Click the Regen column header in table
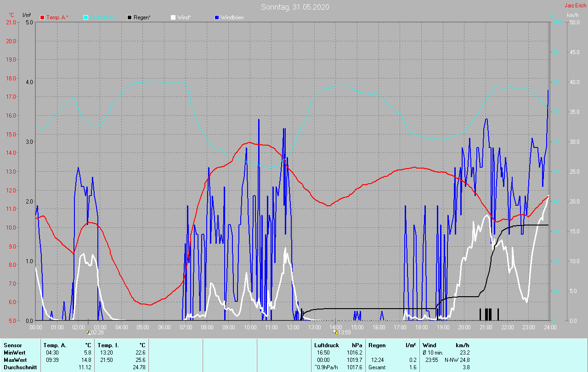588x372 pixels. click(x=377, y=345)
